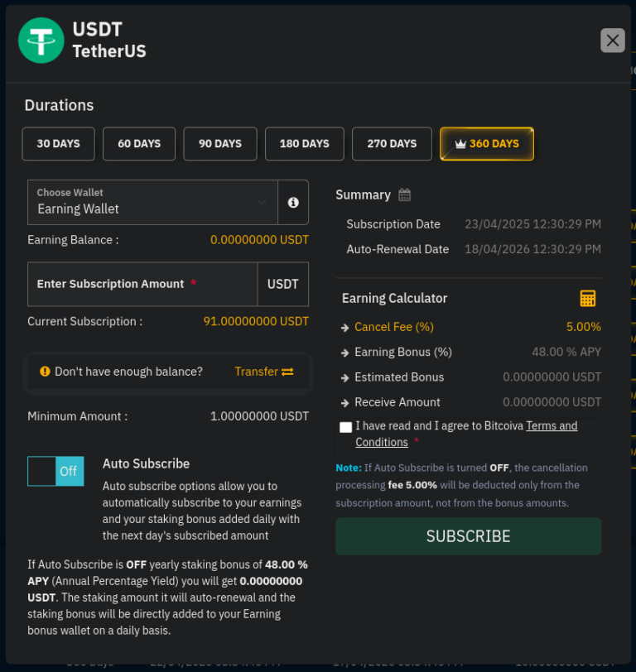Choose the 180 Days duration
This screenshot has width=636, height=672.
pyautogui.click(x=304, y=144)
